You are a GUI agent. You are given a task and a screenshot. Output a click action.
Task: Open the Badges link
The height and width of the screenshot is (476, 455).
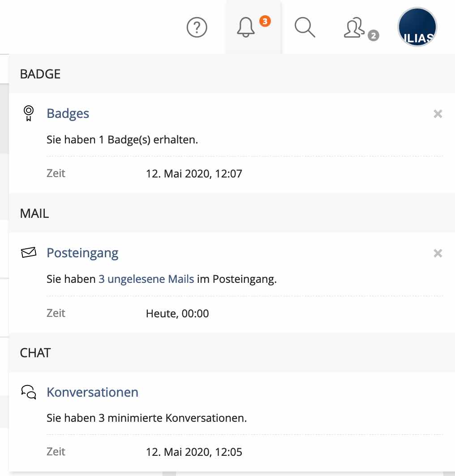point(68,113)
